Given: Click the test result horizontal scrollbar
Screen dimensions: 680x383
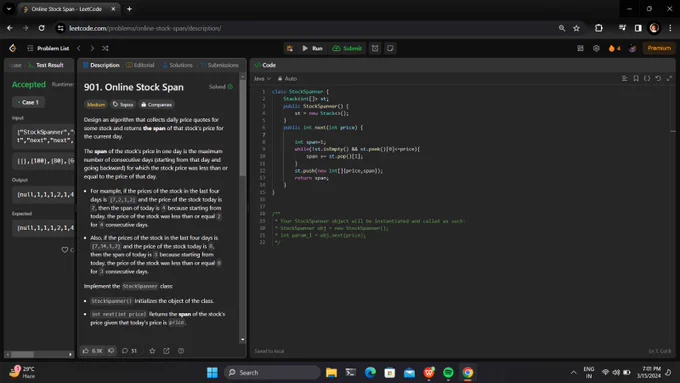Looking at the screenshot, I should click(x=22, y=354).
